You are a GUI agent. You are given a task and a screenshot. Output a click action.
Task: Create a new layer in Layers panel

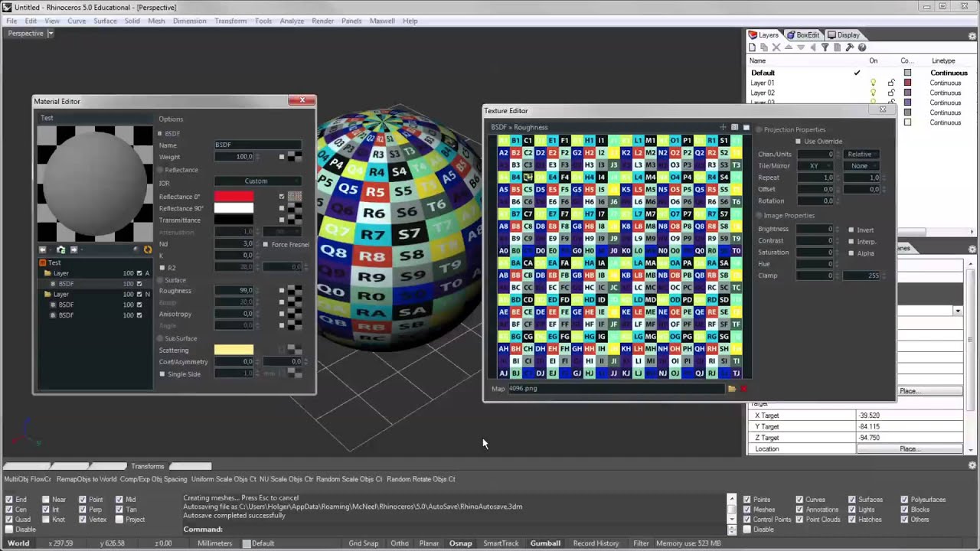point(753,47)
